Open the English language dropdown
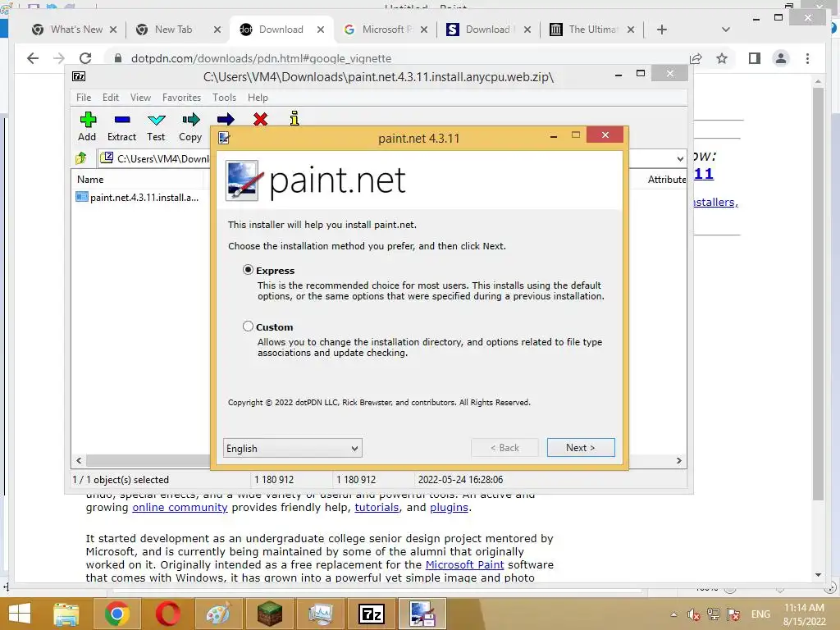The image size is (840, 630). click(293, 448)
